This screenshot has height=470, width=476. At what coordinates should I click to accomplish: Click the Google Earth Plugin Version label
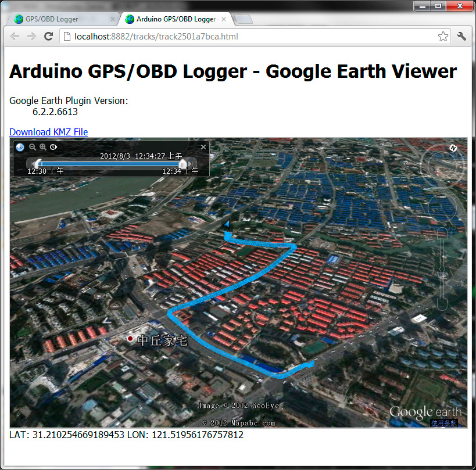click(69, 101)
